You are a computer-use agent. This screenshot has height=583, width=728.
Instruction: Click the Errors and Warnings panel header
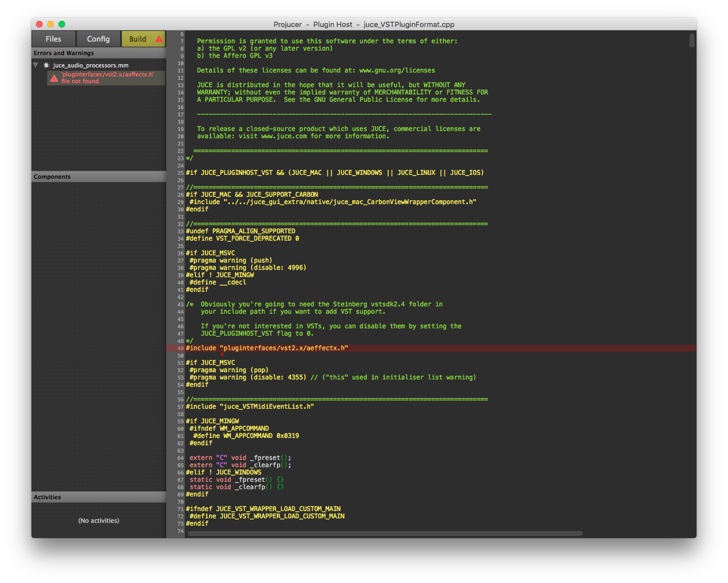(99, 53)
